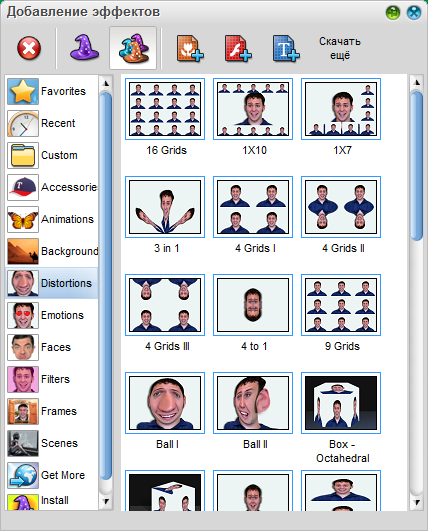Choose the Ball I effect thumbnail

coord(165,403)
